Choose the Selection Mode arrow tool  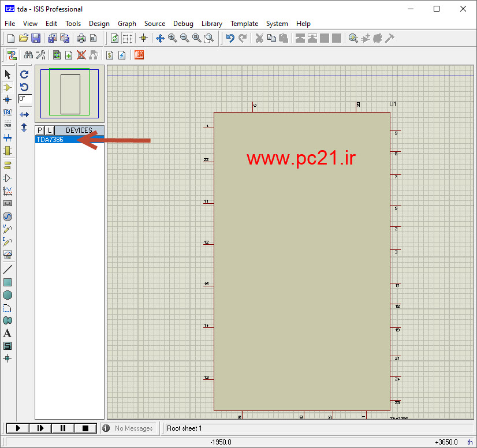pyautogui.click(x=8, y=74)
